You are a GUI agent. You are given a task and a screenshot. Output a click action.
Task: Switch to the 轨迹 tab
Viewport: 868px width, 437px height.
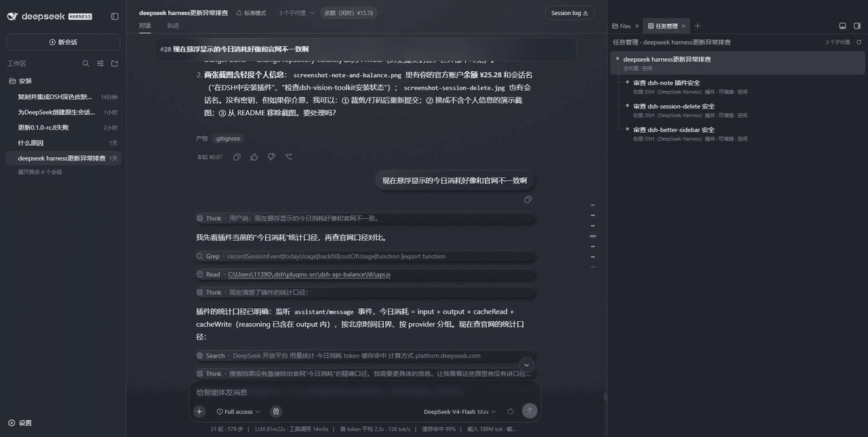173,26
